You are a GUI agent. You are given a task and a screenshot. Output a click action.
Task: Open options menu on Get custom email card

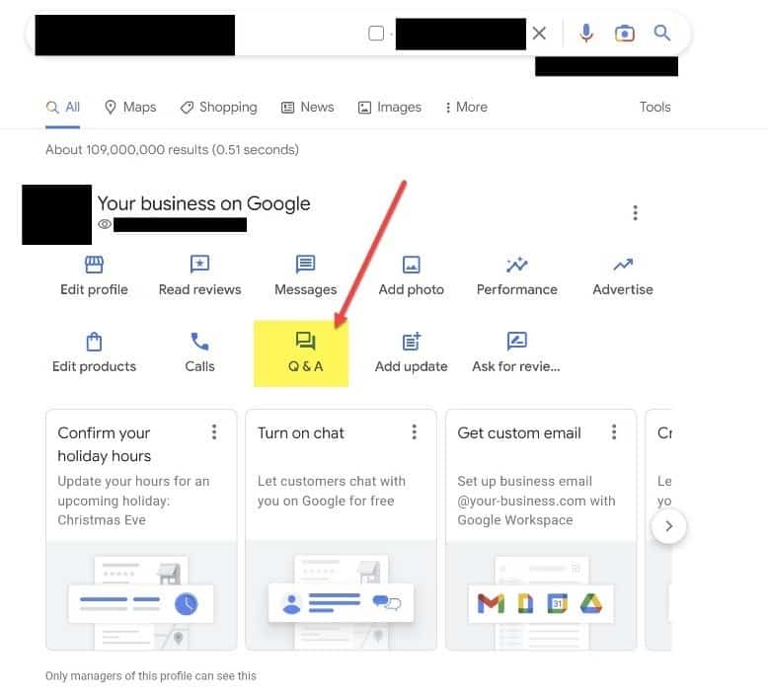point(614,432)
